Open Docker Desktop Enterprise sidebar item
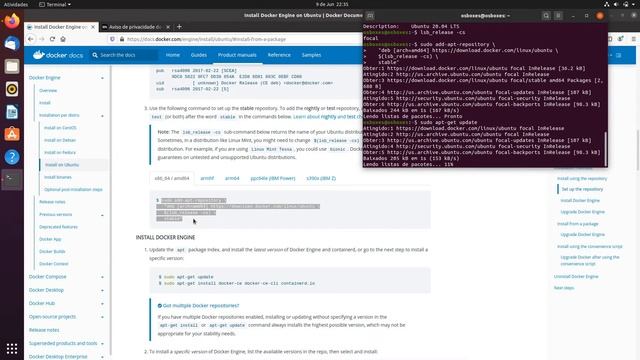The height and width of the screenshot is (360, 640). tap(58, 356)
